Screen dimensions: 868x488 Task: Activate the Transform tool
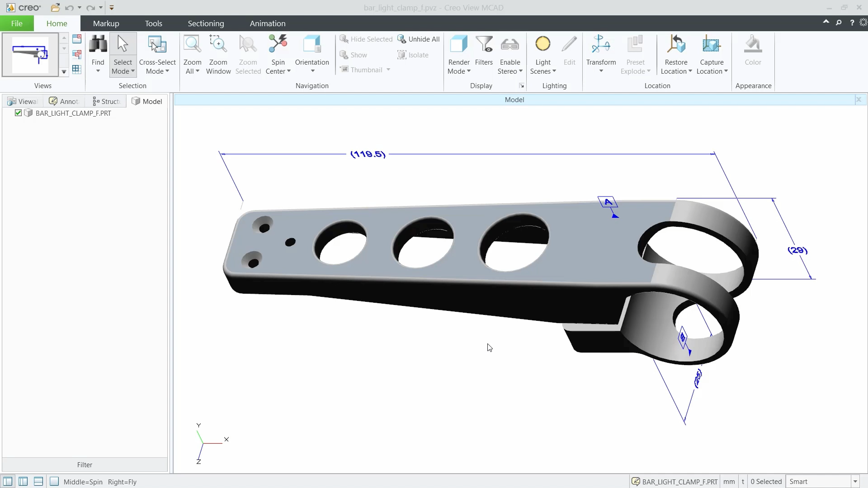tap(601, 44)
